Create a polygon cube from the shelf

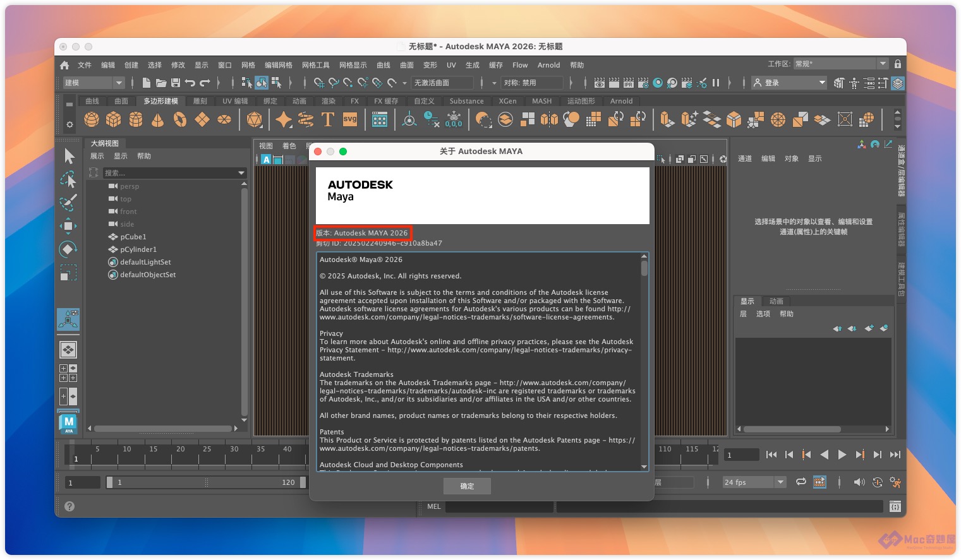pyautogui.click(x=114, y=119)
